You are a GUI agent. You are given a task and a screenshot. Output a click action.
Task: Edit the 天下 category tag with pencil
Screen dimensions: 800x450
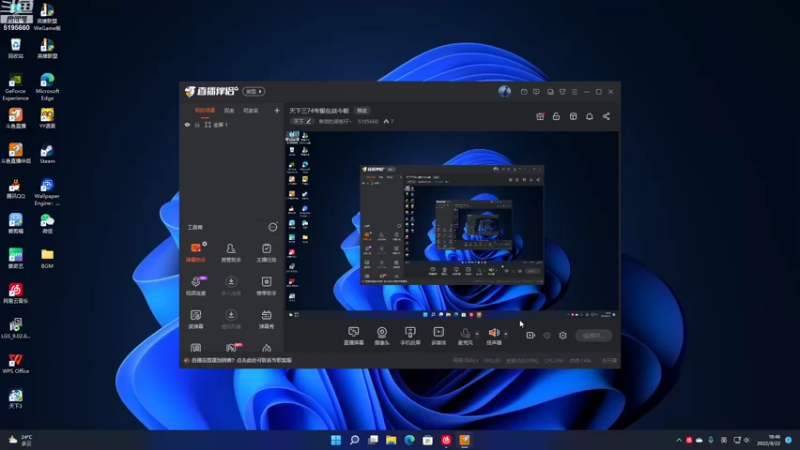[302, 121]
